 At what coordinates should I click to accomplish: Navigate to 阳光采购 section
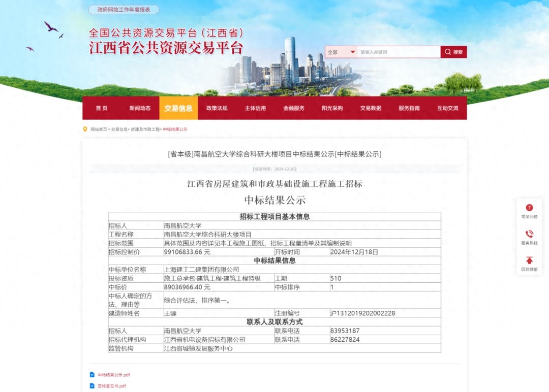click(x=332, y=108)
